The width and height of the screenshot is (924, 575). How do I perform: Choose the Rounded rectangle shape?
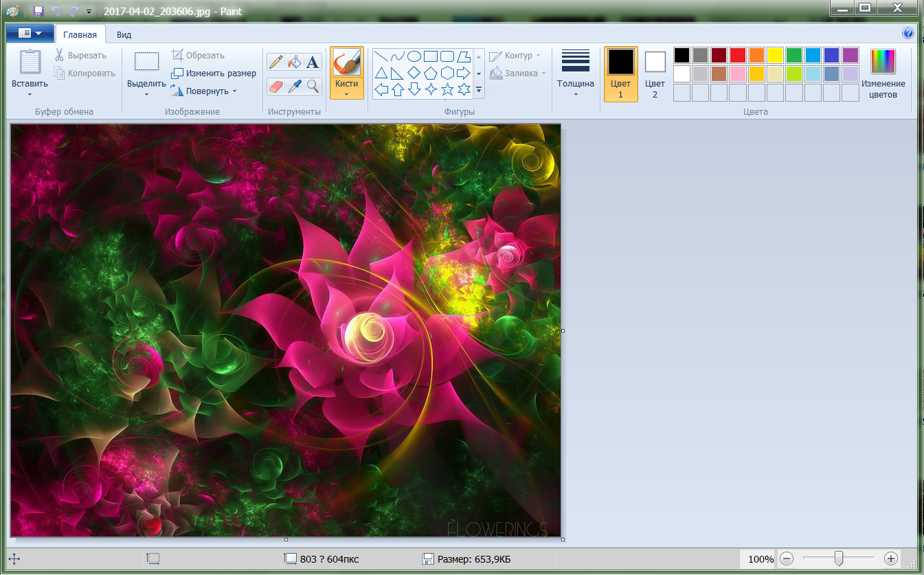point(447,56)
